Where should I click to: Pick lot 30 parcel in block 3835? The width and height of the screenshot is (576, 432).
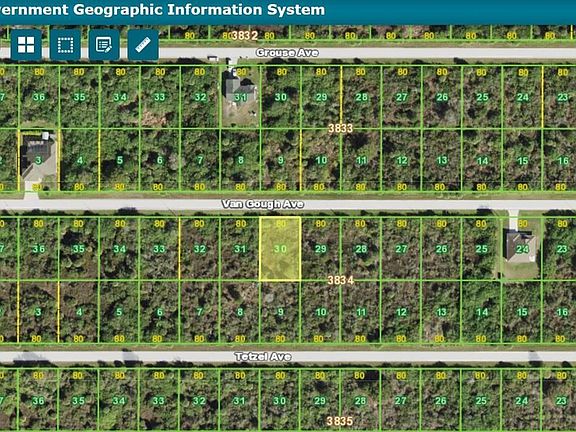pyautogui.click(x=280, y=400)
